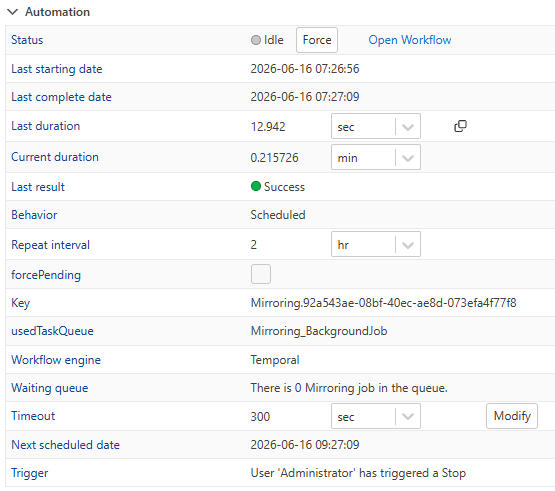
Task: Click the Force button
Action: tap(317, 40)
